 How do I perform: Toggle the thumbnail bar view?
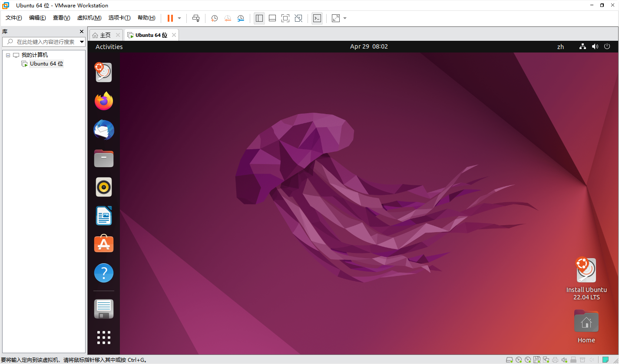pos(272,18)
